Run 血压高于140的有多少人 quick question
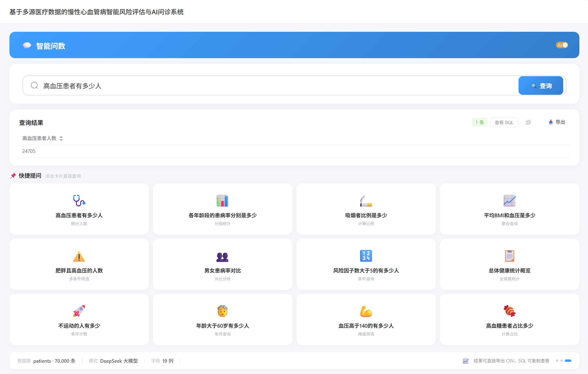Viewport: 588px width, 374px height. tap(366, 319)
